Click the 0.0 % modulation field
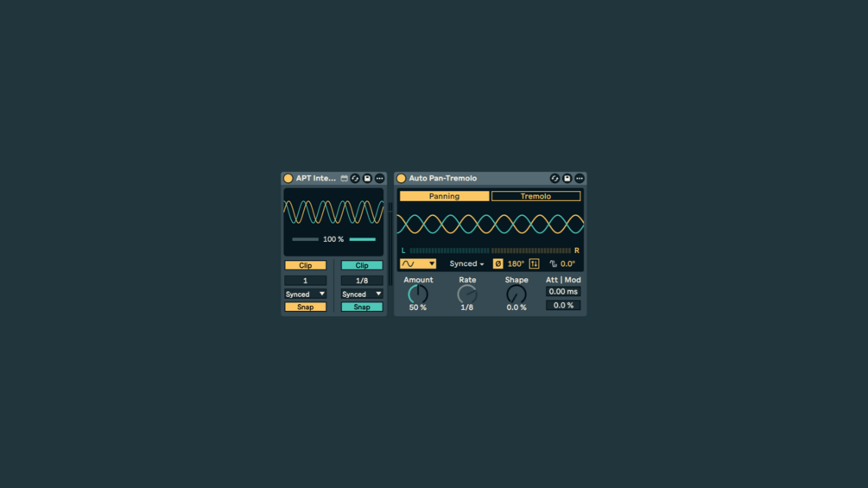 click(563, 306)
